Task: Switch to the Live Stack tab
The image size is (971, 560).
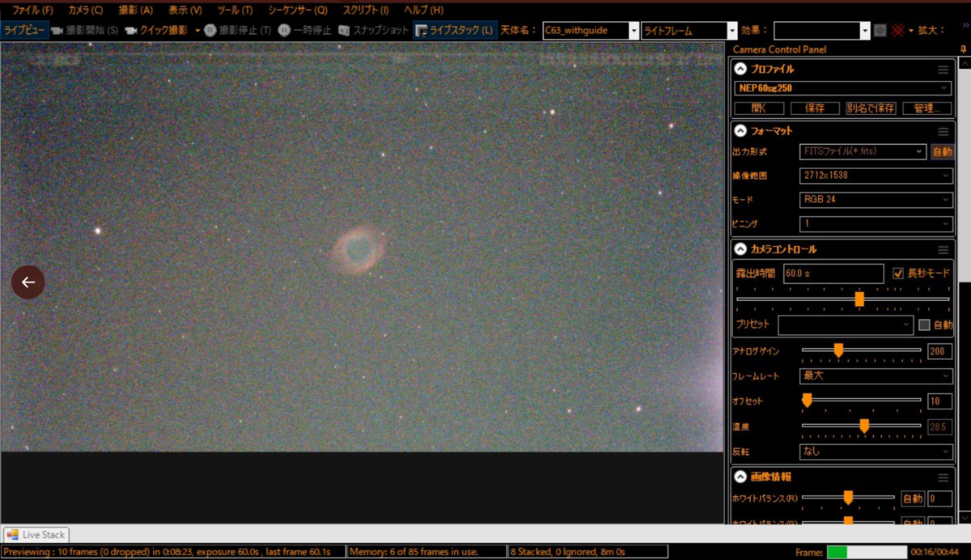Action: point(36,535)
